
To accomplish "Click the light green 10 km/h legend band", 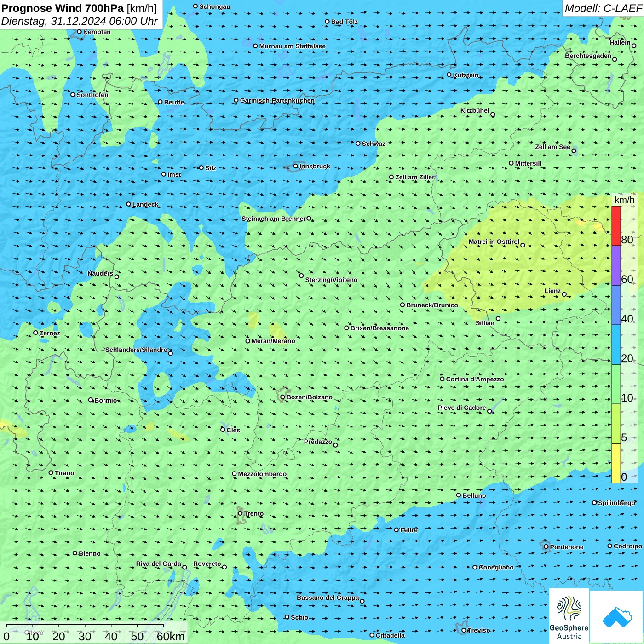I will [616, 384].
